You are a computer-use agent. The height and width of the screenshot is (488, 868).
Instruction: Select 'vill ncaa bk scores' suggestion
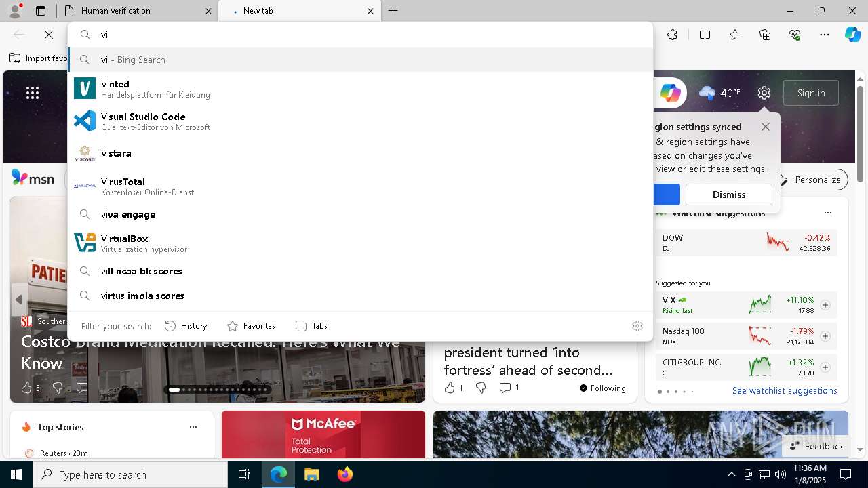(x=360, y=271)
